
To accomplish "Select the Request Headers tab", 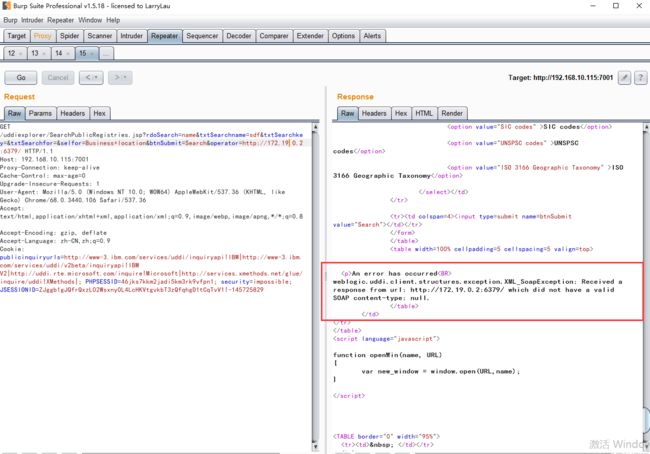I will pos(73,113).
